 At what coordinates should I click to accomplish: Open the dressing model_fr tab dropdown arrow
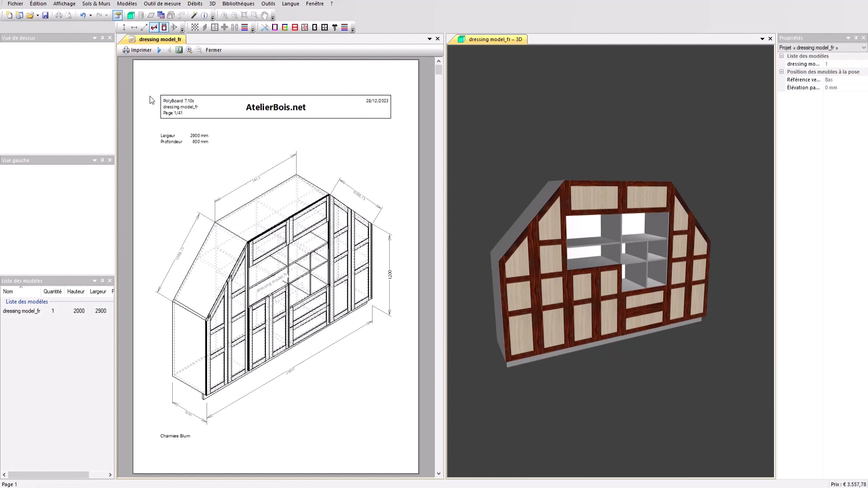pyautogui.click(x=429, y=39)
